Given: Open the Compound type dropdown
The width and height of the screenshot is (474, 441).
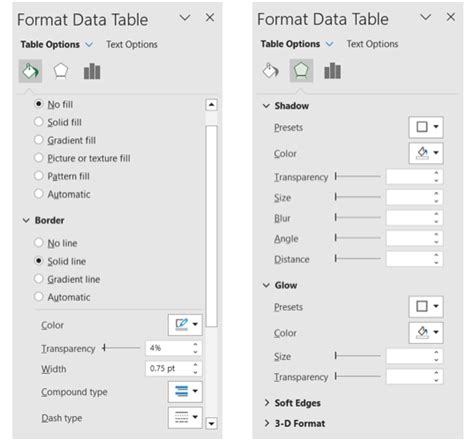Looking at the screenshot, I should click(x=185, y=391).
